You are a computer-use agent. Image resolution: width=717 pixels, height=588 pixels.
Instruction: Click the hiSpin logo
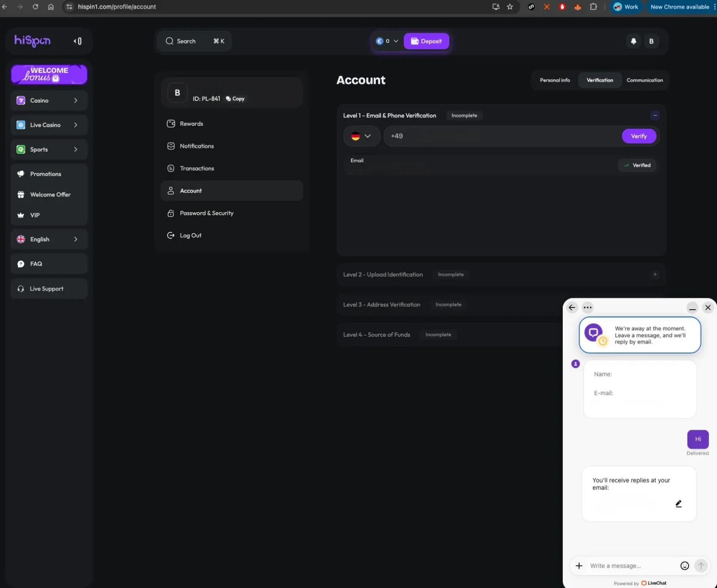click(x=32, y=41)
